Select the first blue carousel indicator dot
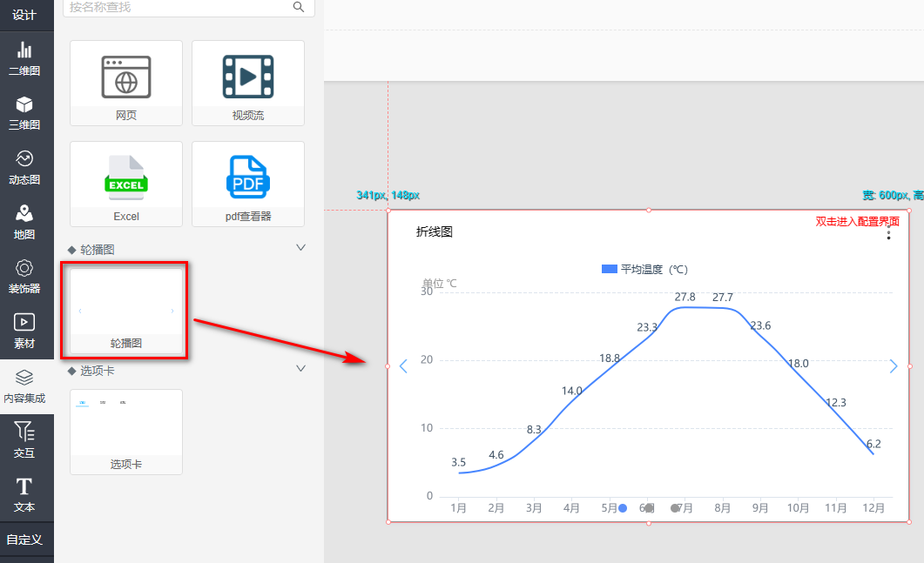 [x=623, y=508]
